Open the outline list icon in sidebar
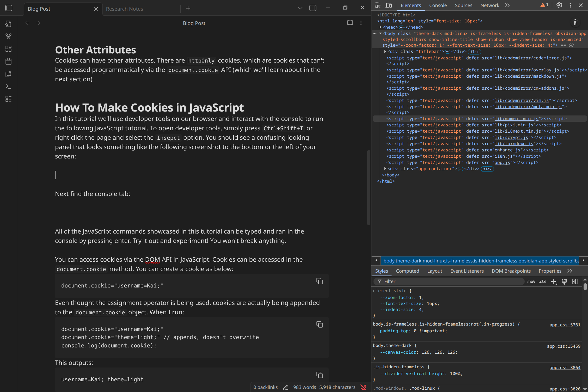 [8, 99]
